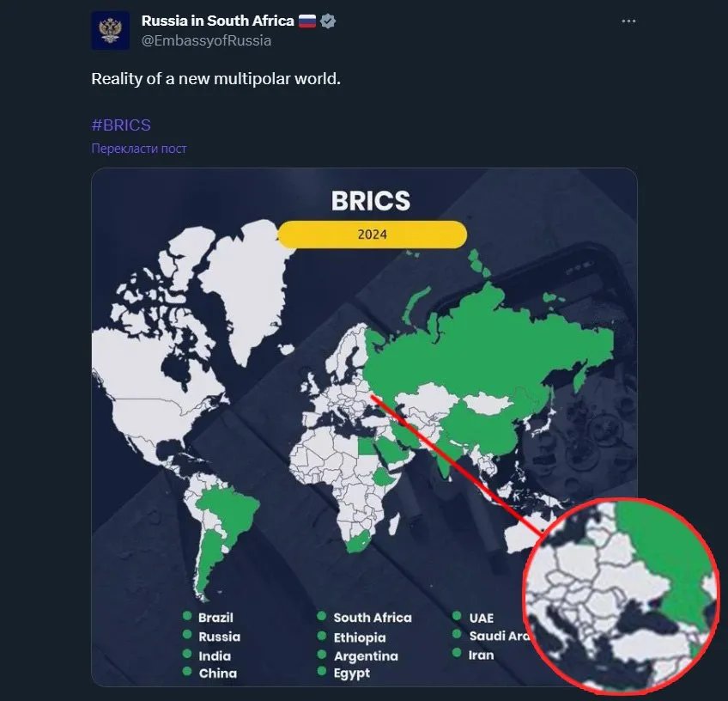Click the Russian flag emoji in the account name
The height and width of the screenshot is (701, 728).
(x=307, y=21)
